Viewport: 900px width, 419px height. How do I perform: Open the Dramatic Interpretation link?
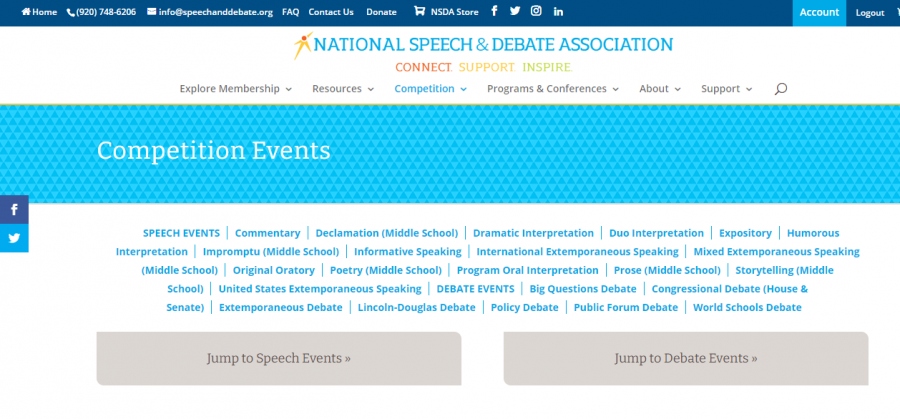pyautogui.click(x=533, y=233)
